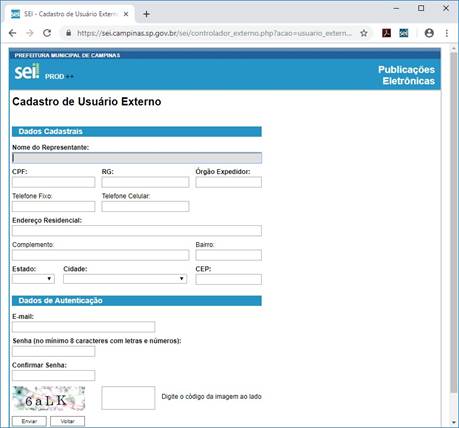
Task: Click the Enviar button
Action: click(29, 421)
